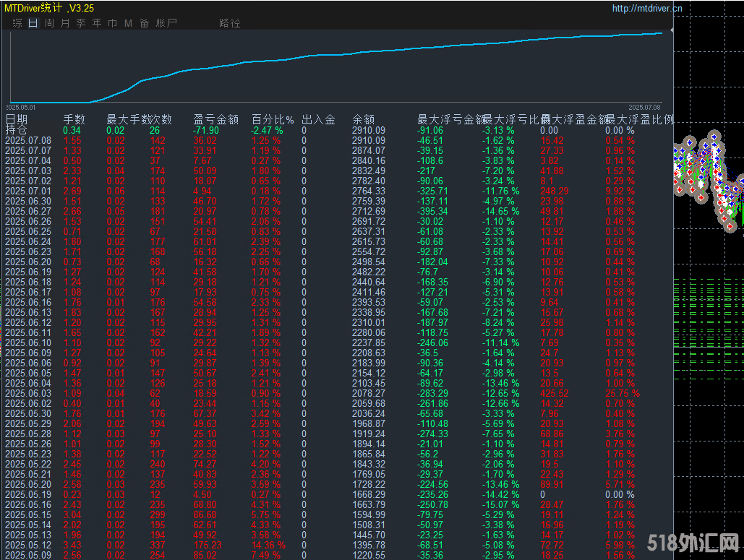Switch to the 月 monthly tab
Image resolution: width=744 pixels, height=560 pixels.
coord(66,22)
